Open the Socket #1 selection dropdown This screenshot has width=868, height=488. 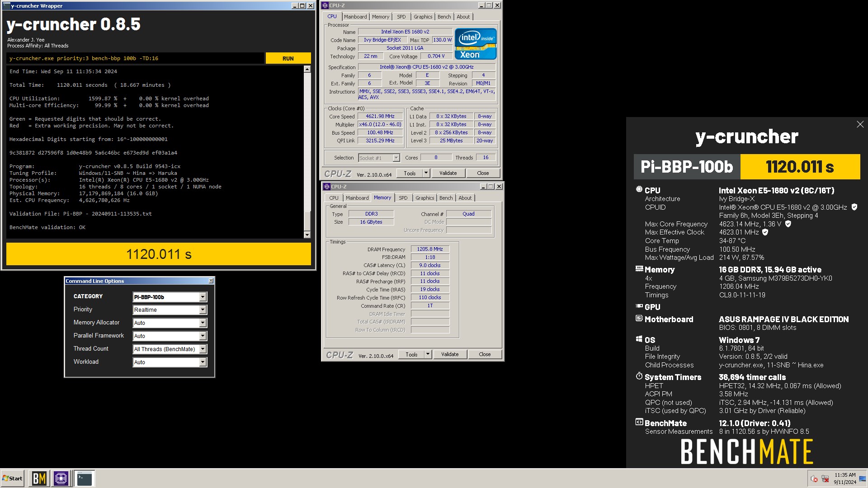[x=379, y=158]
